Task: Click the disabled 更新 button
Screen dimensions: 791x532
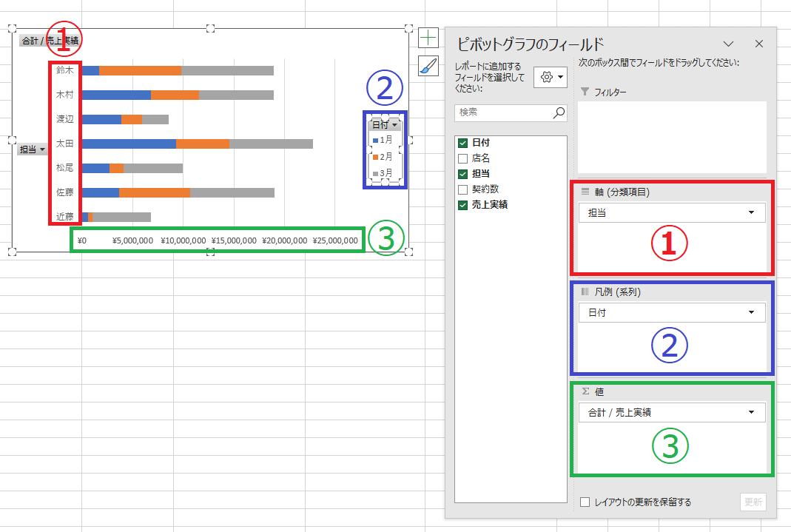Action: coord(753,502)
